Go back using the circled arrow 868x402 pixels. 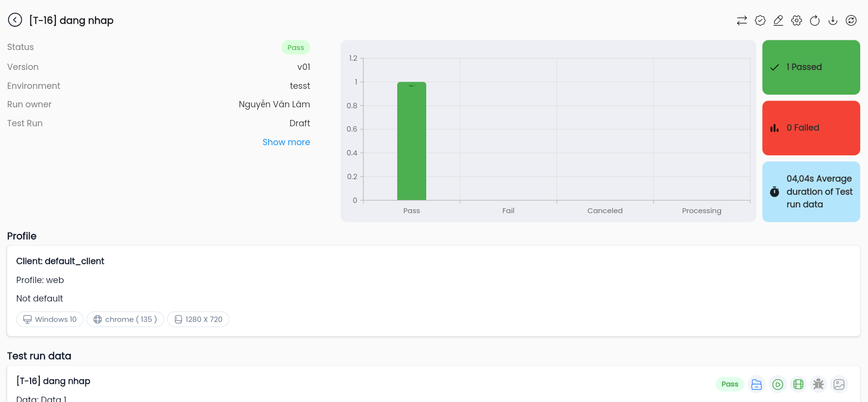(15, 20)
